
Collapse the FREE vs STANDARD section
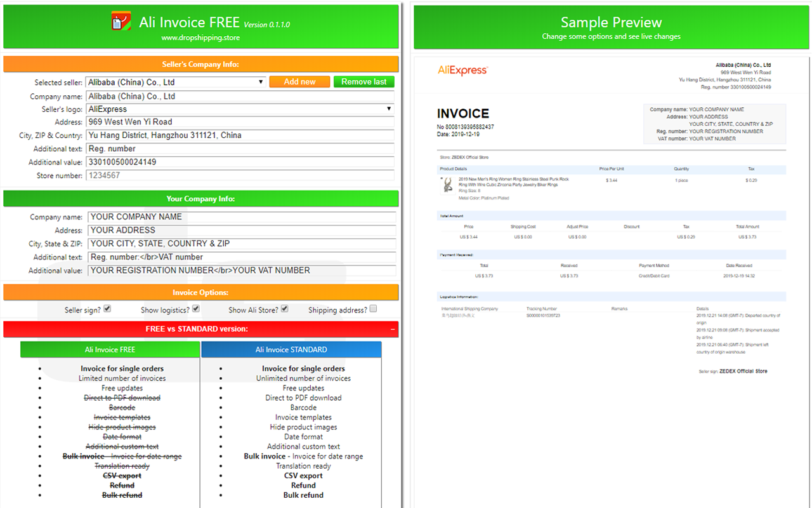coord(393,329)
